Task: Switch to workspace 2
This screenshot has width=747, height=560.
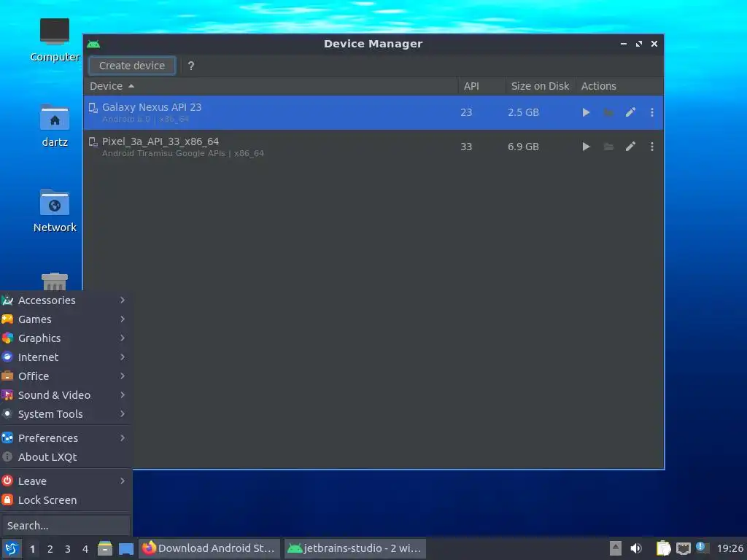Action: point(50,549)
